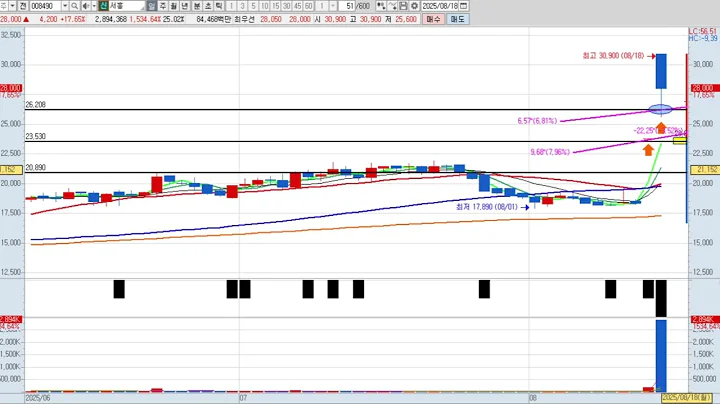
Task: Choose the 45 interval button
Action: (x=298, y=6)
